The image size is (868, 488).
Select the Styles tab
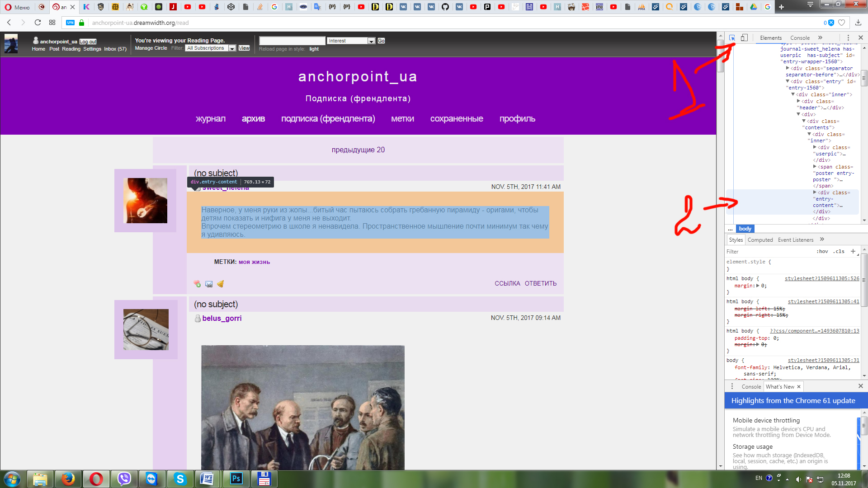(x=736, y=240)
